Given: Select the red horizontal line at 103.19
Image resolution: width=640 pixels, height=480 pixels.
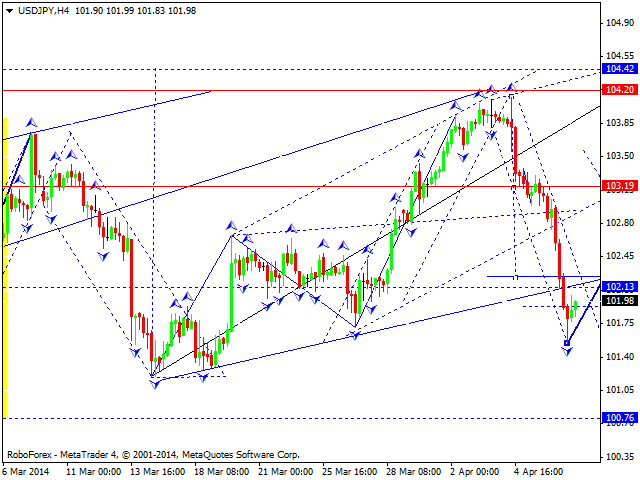Looking at the screenshot, I should click(x=301, y=187).
